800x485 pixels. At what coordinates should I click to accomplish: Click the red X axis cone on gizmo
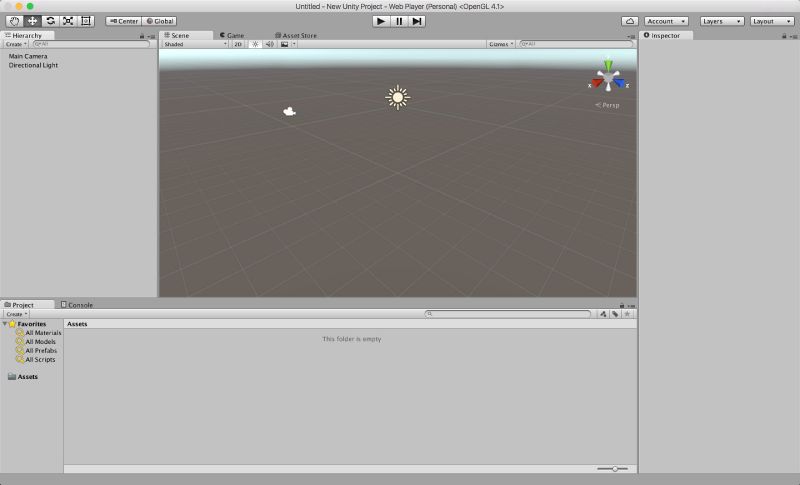(597, 83)
